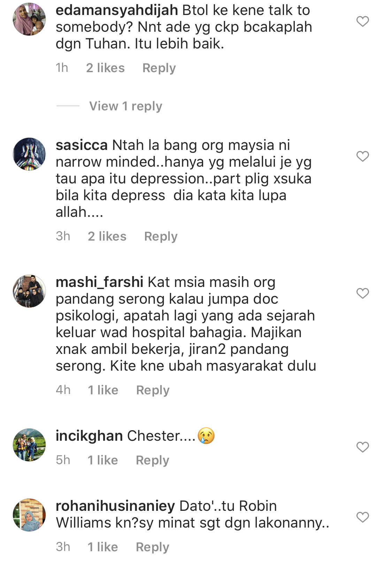Reply to rohanihusinaniey's comment
Screen dimensions: 392x568
pos(152,547)
